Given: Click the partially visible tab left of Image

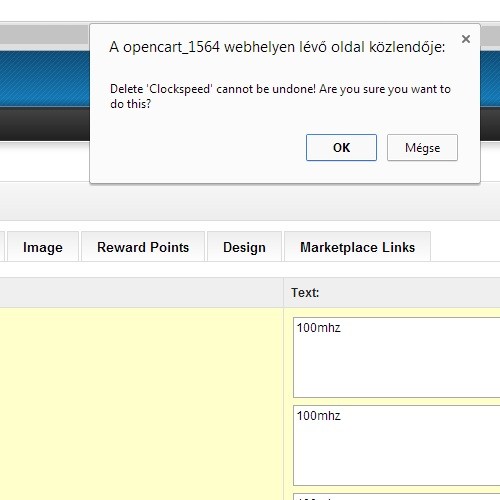Looking at the screenshot, I should point(2,247).
